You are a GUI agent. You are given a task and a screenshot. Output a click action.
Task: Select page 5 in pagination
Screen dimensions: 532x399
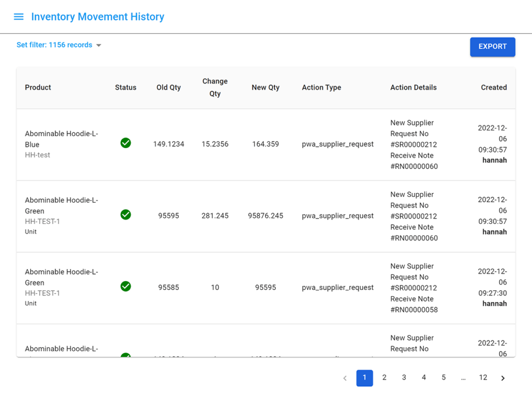(x=443, y=378)
